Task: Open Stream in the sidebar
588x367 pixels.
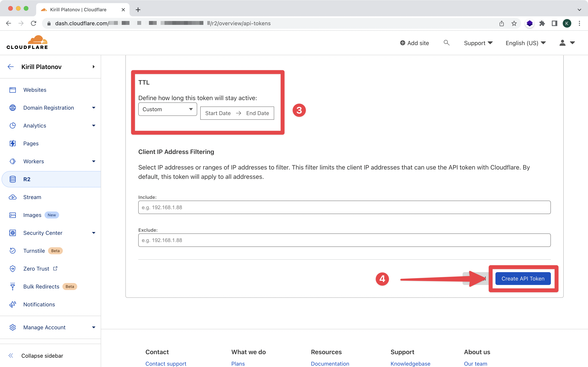Action: [32, 197]
